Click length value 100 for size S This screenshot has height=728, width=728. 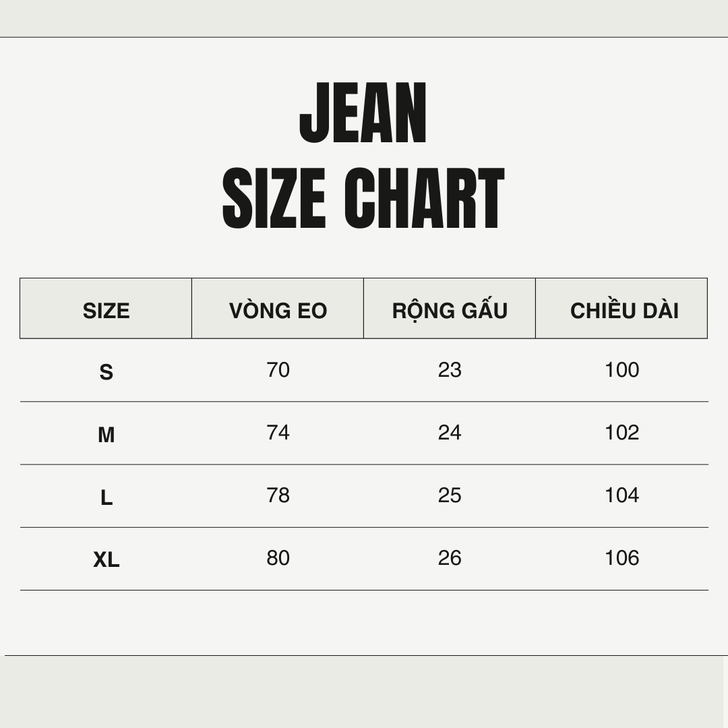coord(622,370)
